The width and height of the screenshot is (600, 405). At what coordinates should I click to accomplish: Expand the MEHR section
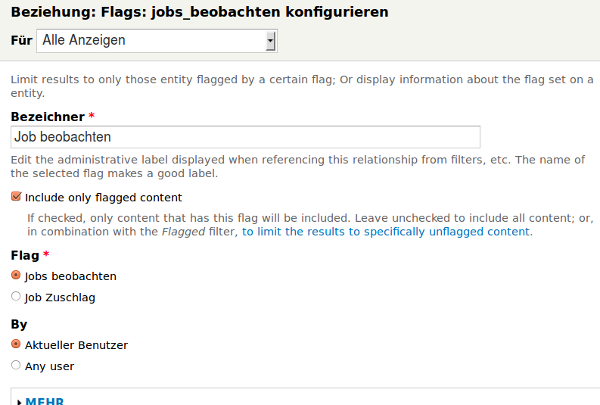(44, 400)
